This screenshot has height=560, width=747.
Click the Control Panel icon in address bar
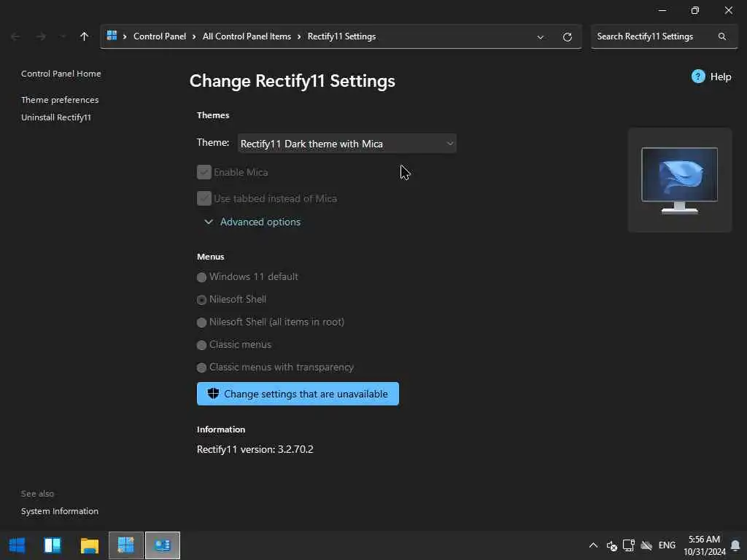pyautogui.click(x=112, y=36)
